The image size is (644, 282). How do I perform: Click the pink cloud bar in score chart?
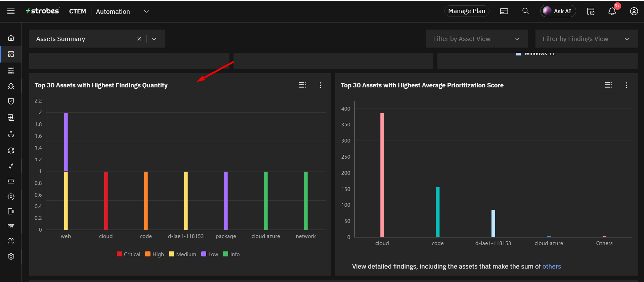pyautogui.click(x=382, y=175)
